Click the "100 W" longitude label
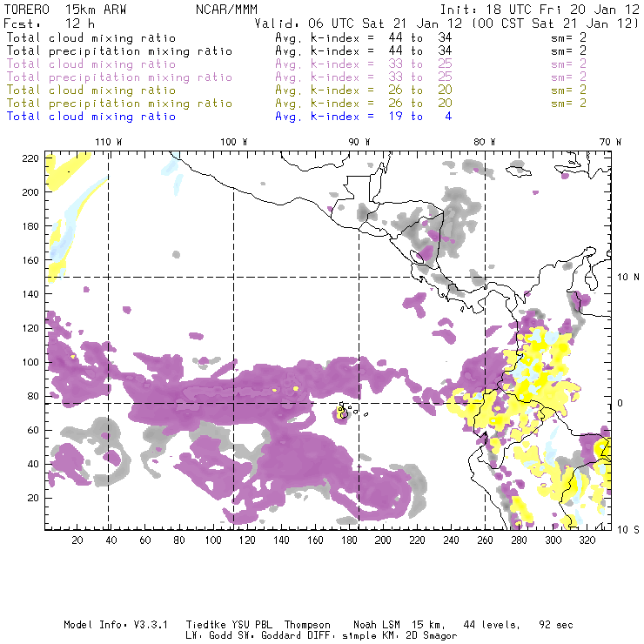 [x=234, y=142]
